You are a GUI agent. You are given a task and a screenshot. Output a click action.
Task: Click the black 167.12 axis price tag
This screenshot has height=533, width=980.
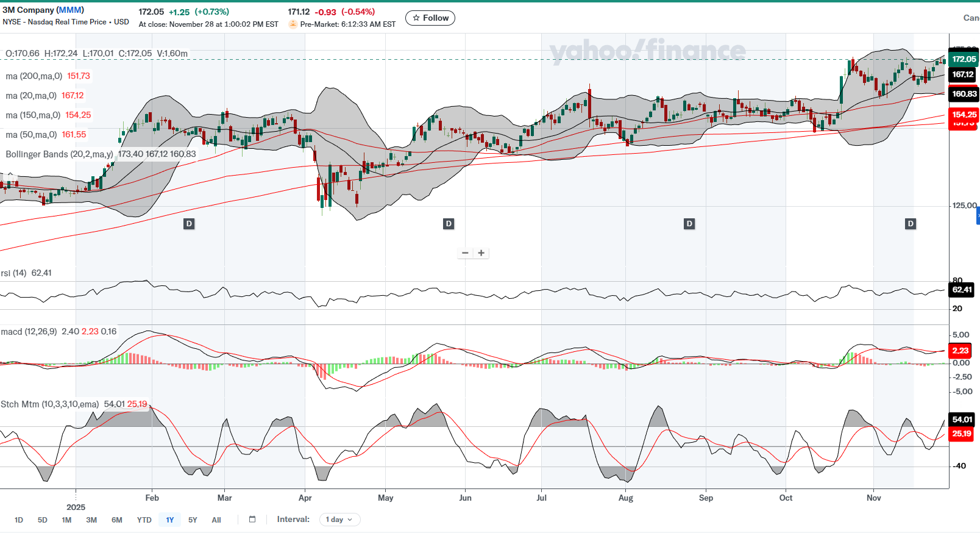pyautogui.click(x=963, y=74)
